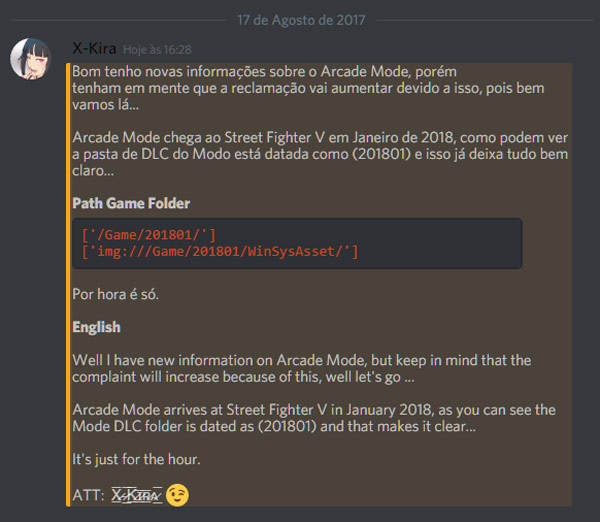Click the 'Hoje às 16:28' timestamp
The image size is (600, 522).
click(157, 49)
